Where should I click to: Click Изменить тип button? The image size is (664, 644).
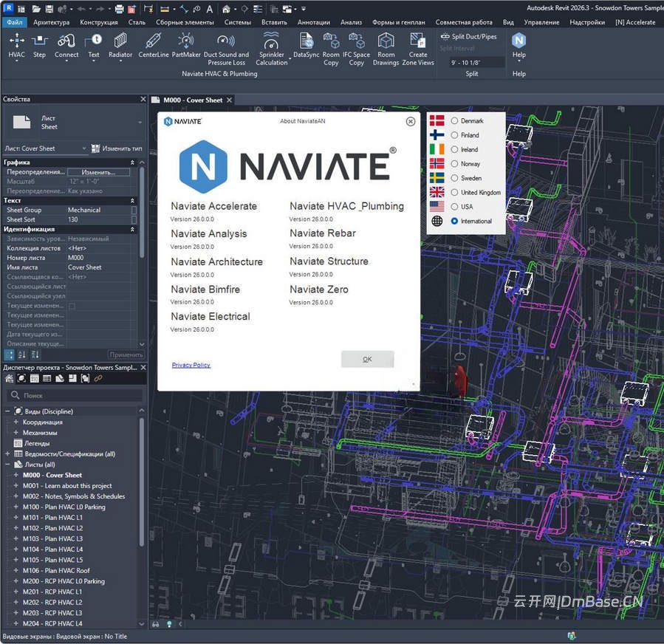click(x=117, y=148)
